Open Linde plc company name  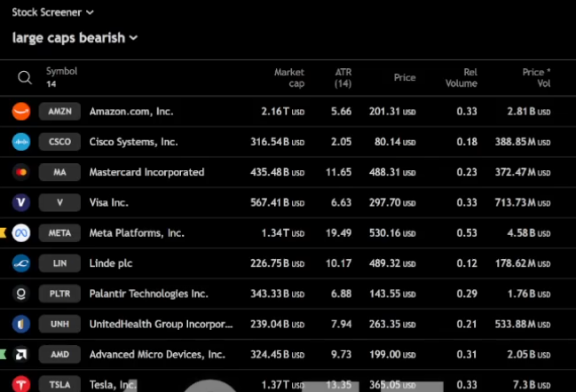[x=111, y=263]
